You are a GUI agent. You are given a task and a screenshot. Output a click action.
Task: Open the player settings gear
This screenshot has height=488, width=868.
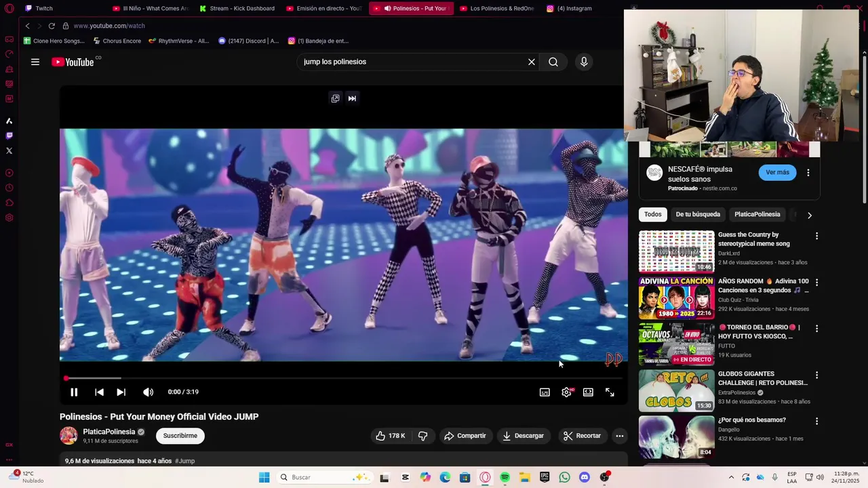click(566, 392)
